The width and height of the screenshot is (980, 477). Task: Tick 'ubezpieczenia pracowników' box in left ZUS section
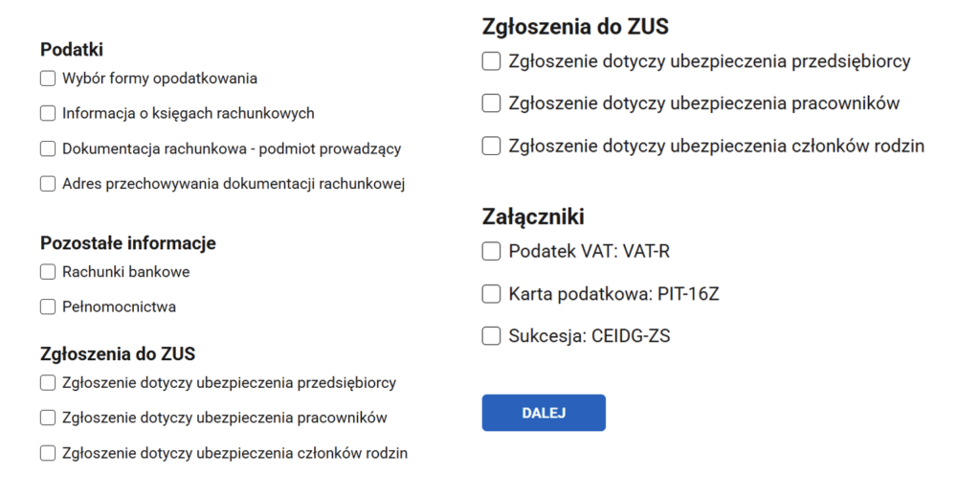pyautogui.click(x=48, y=418)
